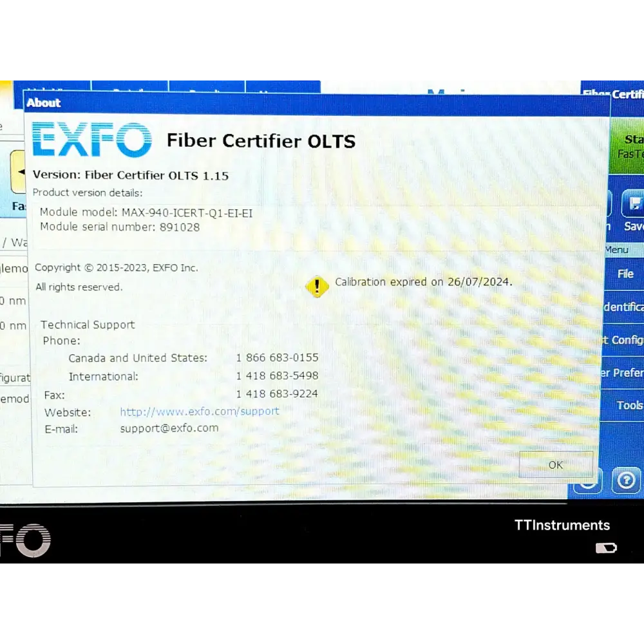Open the File menu item
644x644 pixels.
[625, 274]
